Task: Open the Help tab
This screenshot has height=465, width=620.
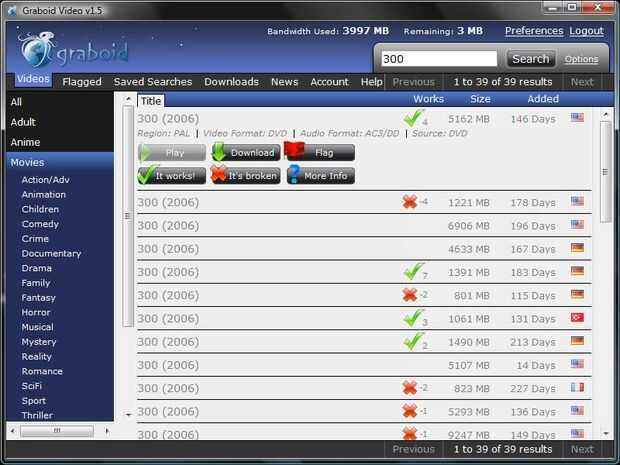Action: click(x=371, y=82)
